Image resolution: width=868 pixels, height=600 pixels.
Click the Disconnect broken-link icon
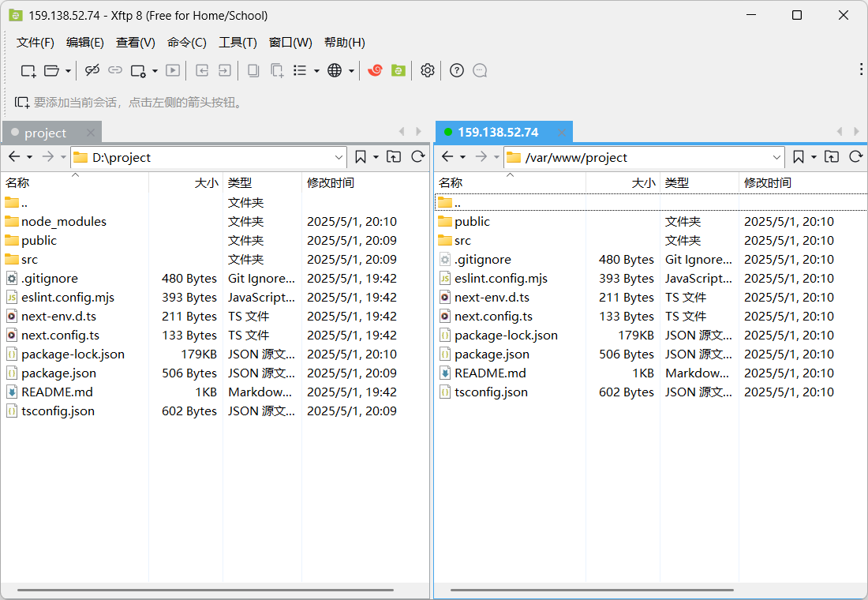(92, 69)
